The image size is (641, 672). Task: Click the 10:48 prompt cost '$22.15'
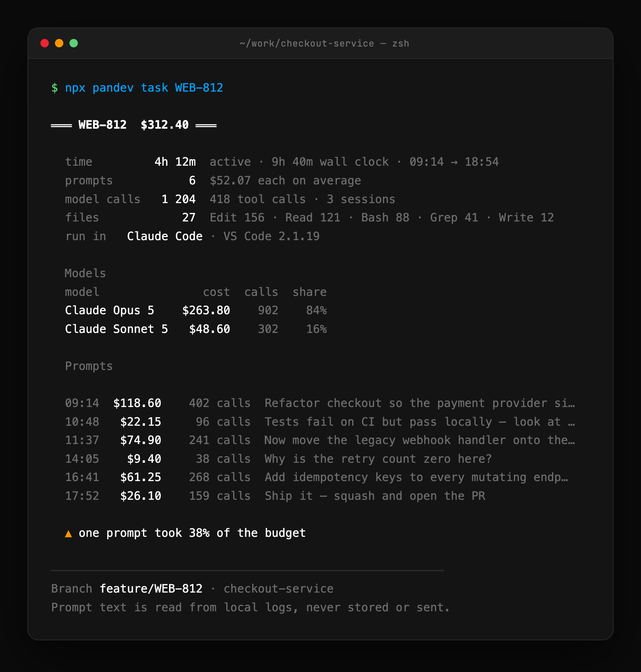tap(140, 422)
